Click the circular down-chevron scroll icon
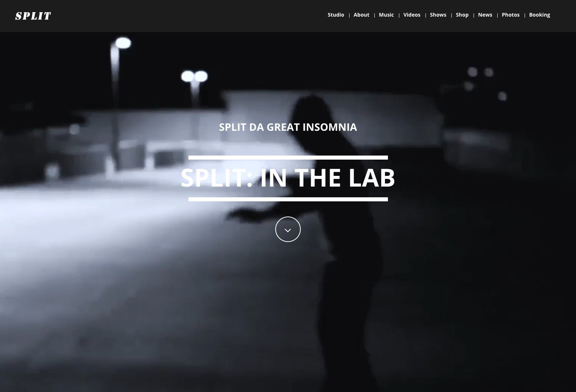This screenshot has height=392, width=576. [x=288, y=229]
